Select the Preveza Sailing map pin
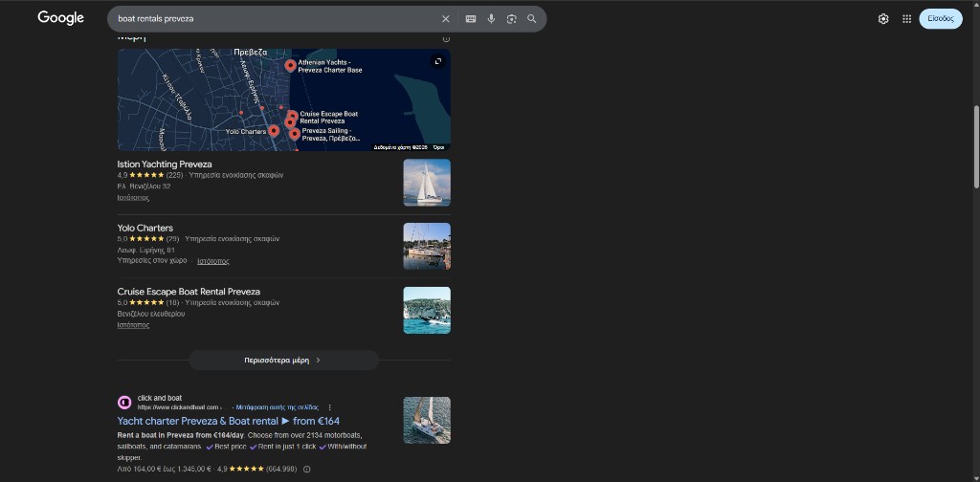 click(x=295, y=134)
